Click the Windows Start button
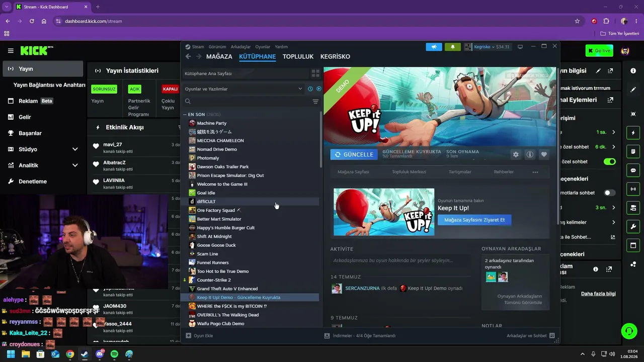Viewport: 644px width, 362px height. coord(11,354)
